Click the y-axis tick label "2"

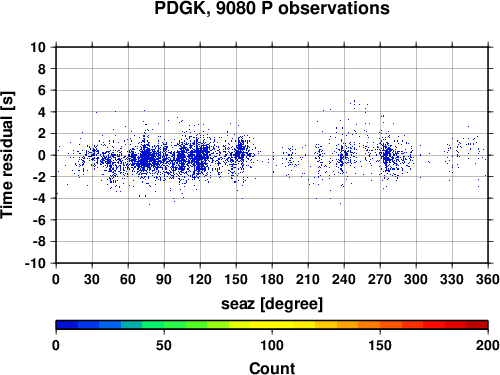(x=42, y=134)
